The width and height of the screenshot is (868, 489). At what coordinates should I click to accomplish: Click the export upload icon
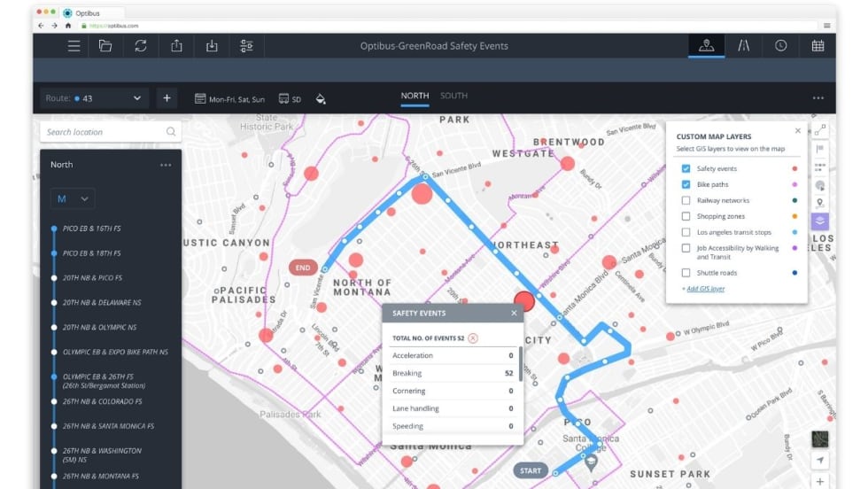[x=176, y=46]
